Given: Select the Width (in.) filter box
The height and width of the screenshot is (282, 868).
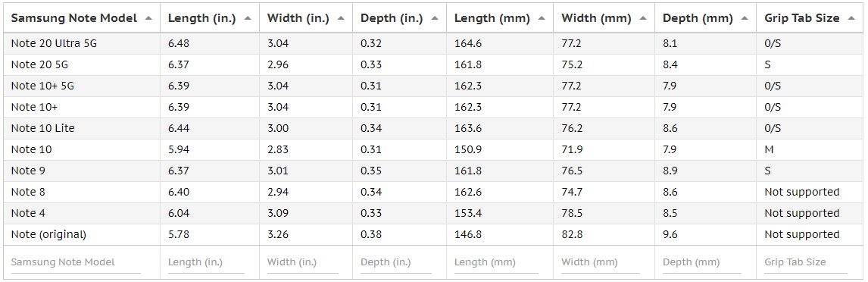Looking at the screenshot, I should (302, 262).
